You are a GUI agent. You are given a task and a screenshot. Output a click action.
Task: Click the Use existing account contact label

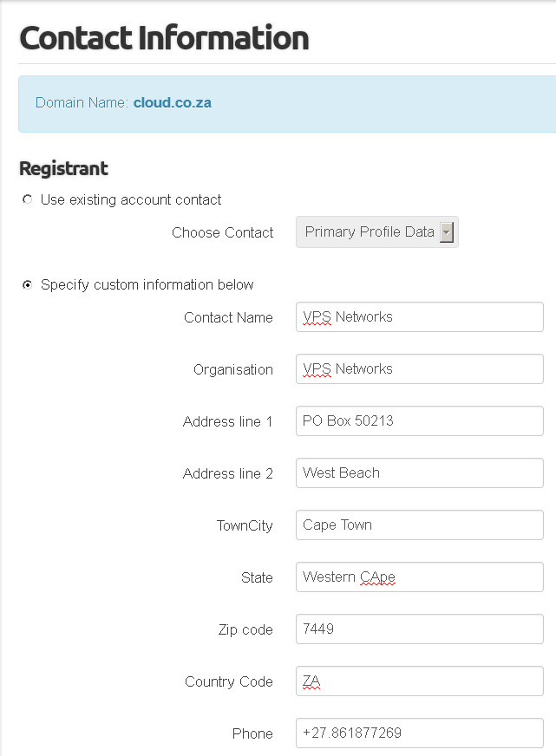131,199
